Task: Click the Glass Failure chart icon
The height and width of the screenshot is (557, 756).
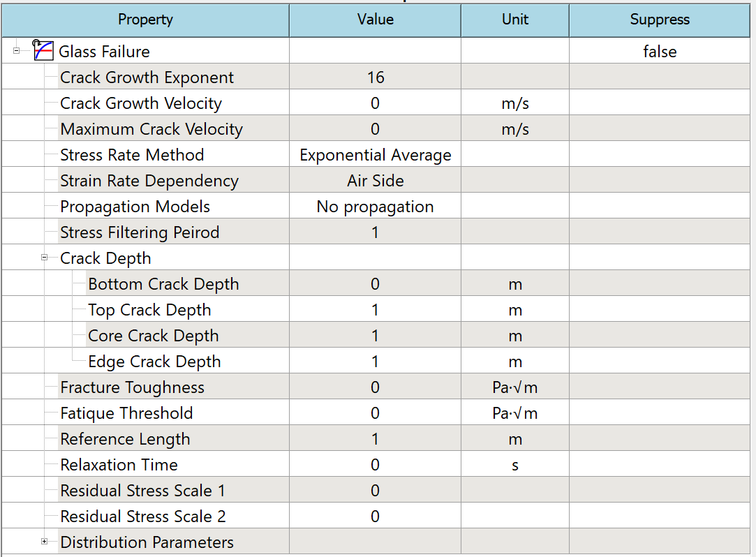Action: click(x=43, y=50)
